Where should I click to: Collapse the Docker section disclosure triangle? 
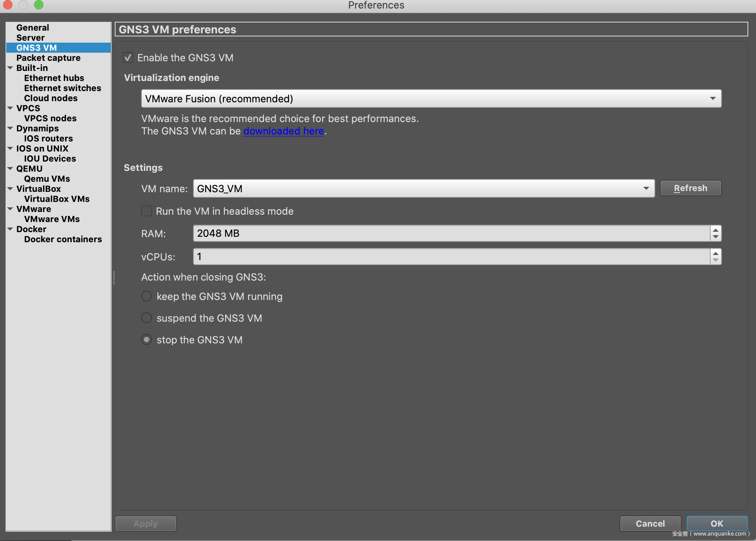(x=10, y=229)
